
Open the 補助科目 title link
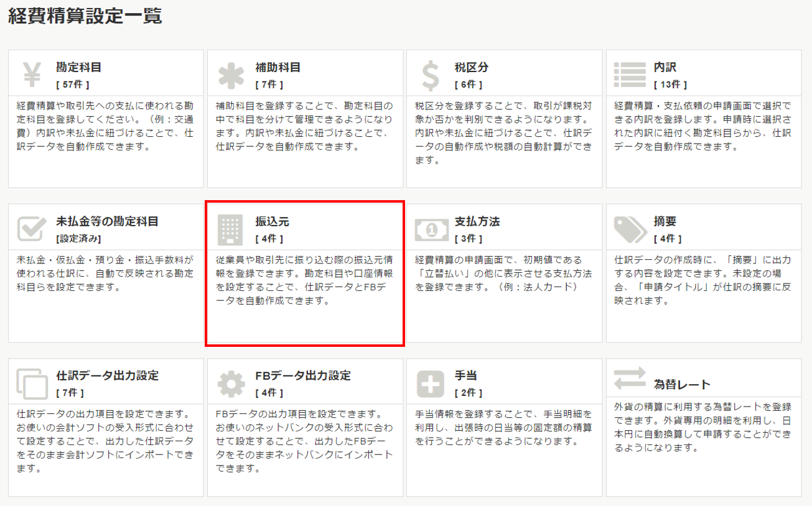278,67
